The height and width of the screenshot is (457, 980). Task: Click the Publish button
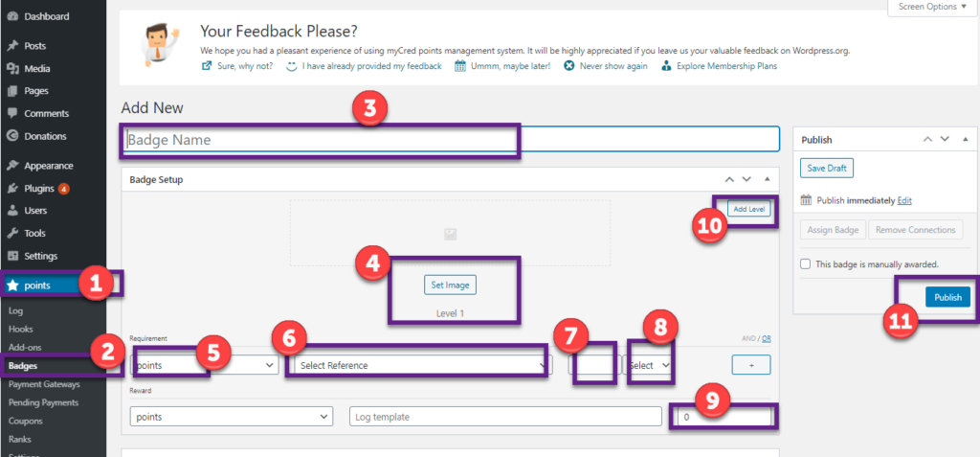[x=947, y=297]
